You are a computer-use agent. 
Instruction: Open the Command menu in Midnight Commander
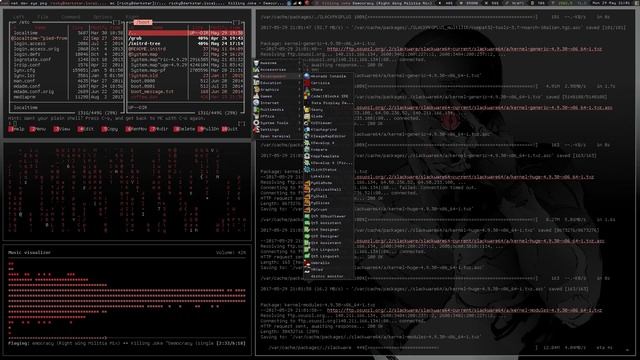(x=70, y=17)
